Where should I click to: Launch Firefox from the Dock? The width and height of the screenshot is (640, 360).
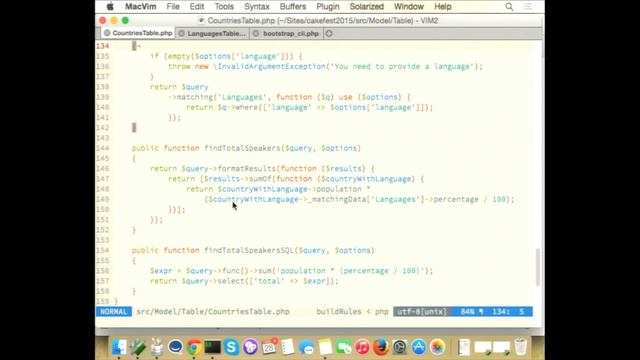[381, 347]
